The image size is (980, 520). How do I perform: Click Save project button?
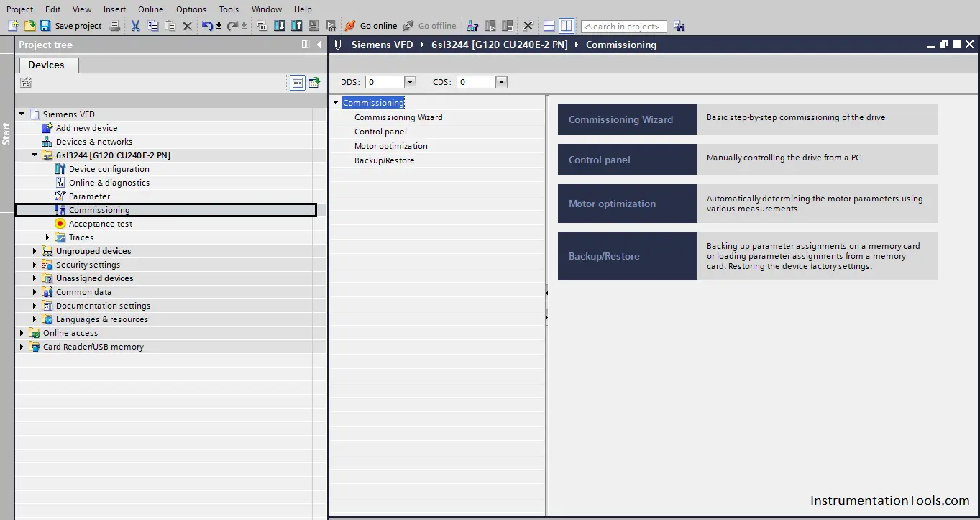point(70,26)
